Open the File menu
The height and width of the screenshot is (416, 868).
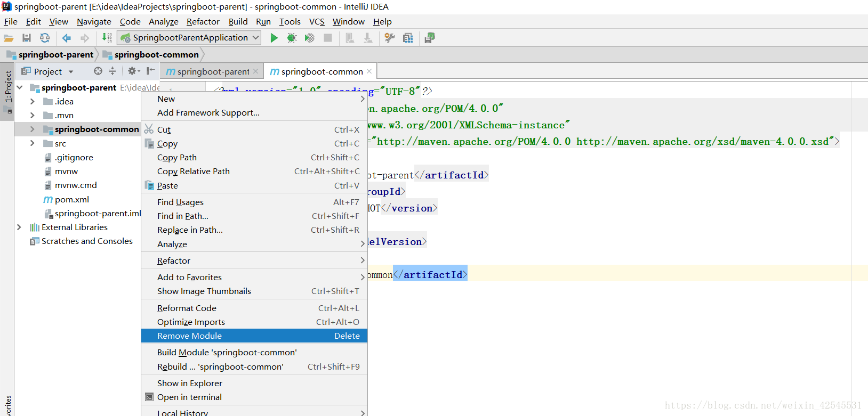(x=11, y=21)
